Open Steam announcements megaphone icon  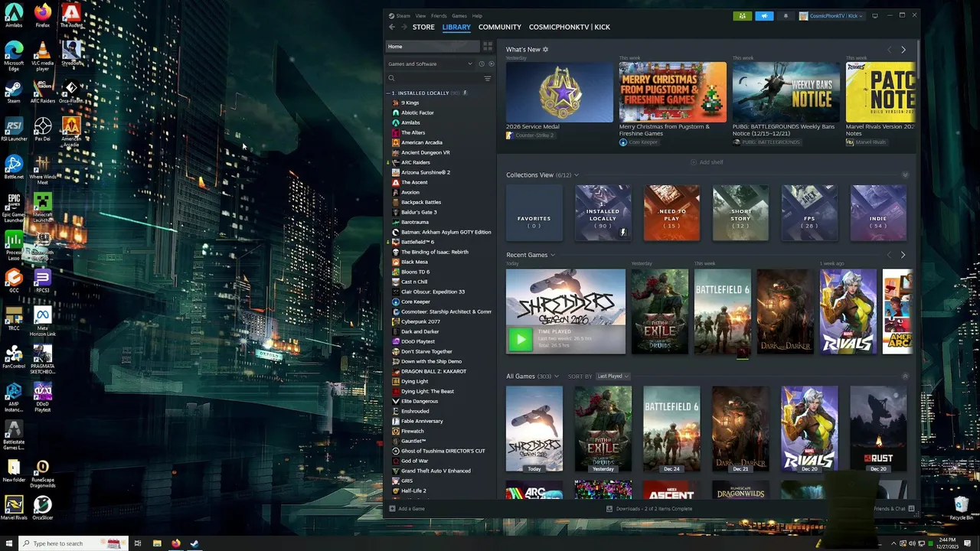pos(764,16)
